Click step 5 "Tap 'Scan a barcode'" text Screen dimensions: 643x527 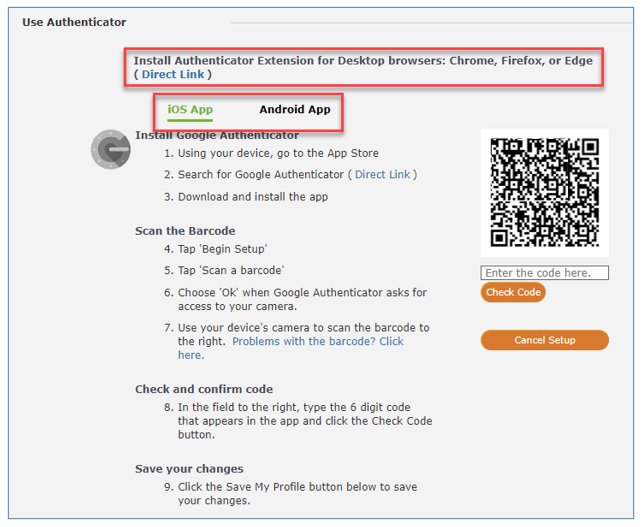click(x=231, y=271)
